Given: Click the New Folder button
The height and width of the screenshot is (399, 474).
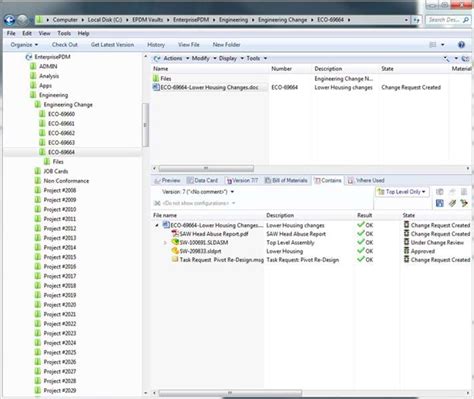Looking at the screenshot, I should point(226,45).
